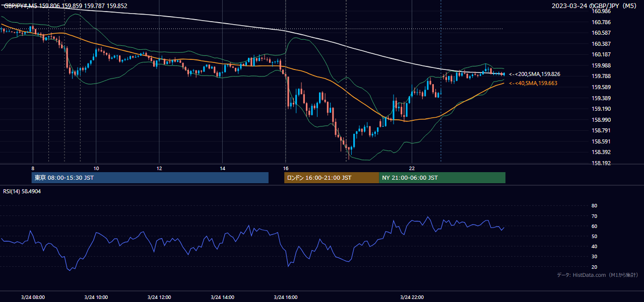Screen dimensions: 644x302
Task: Click hour marker 10 on price chart axis
Action: pyautogui.click(x=96, y=168)
